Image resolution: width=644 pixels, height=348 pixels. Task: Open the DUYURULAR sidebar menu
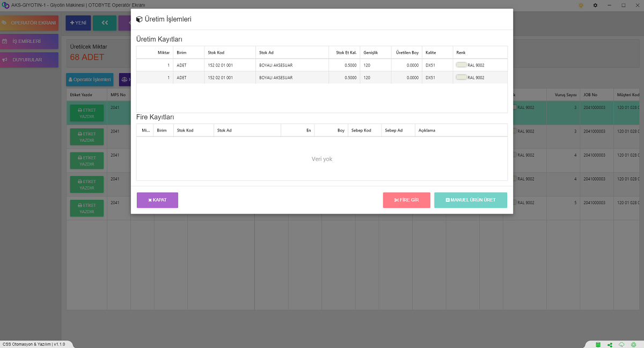30,60
